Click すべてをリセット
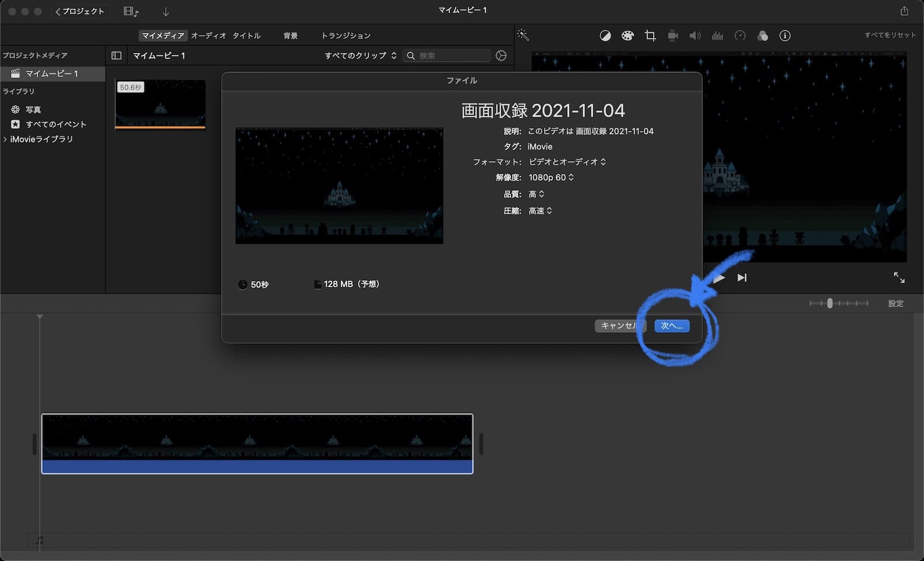This screenshot has height=561, width=924. click(890, 35)
